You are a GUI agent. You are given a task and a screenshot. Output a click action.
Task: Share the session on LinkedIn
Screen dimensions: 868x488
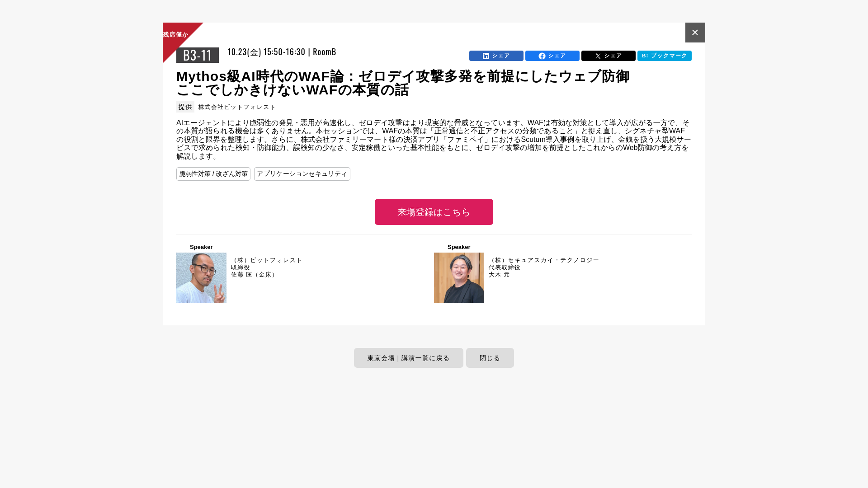[x=496, y=56]
